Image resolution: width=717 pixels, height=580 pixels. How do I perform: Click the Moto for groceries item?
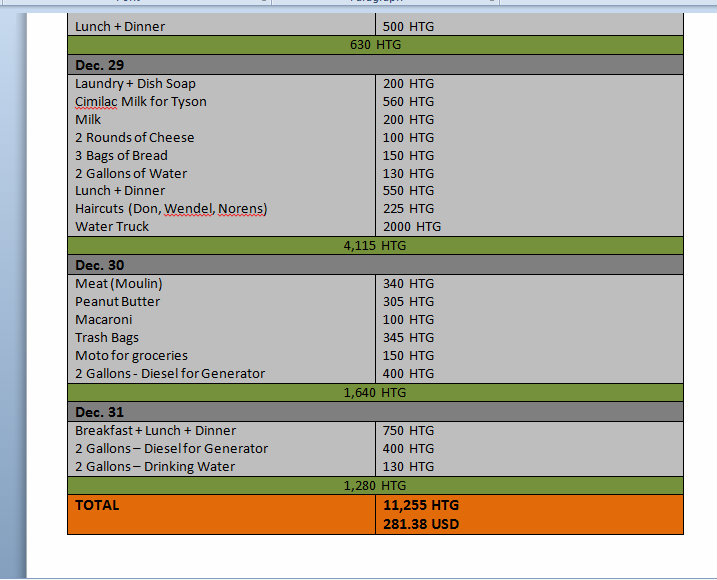[131, 356]
